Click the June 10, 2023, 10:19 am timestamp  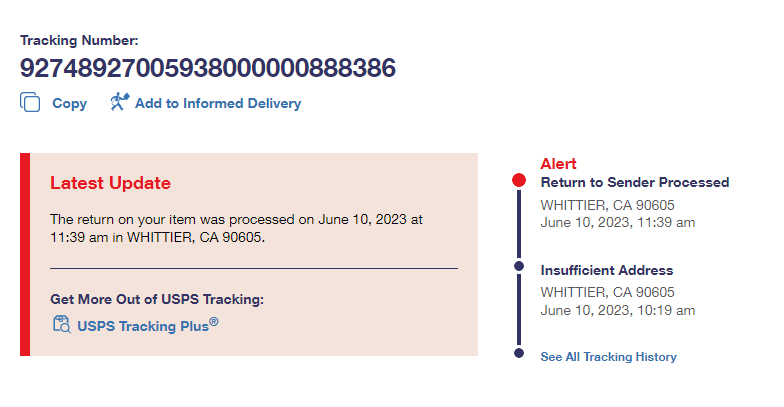coord(617,310)
